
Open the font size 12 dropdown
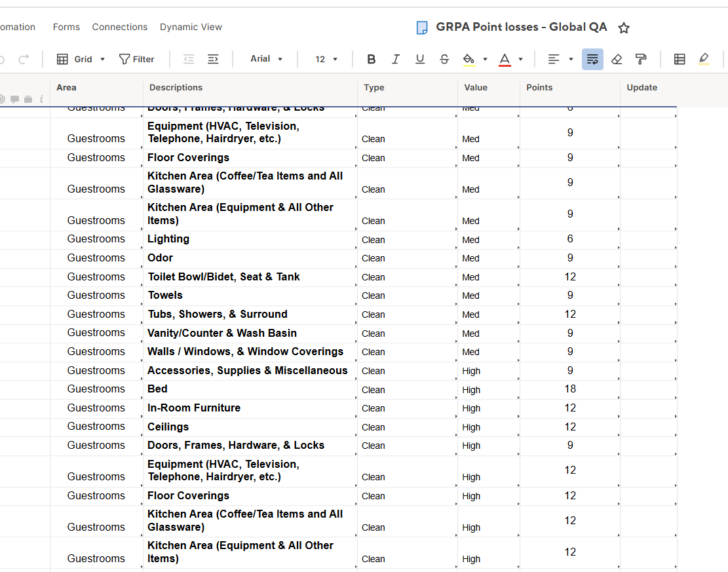(326, 59)
